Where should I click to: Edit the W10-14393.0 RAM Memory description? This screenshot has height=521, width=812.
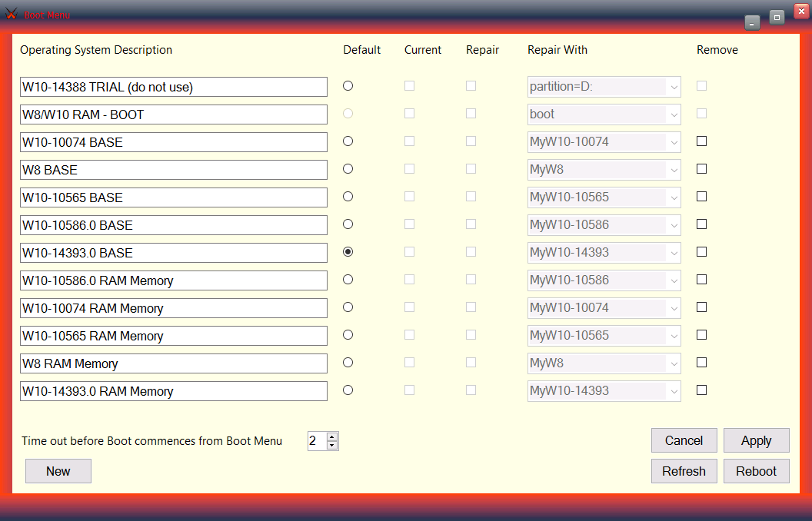pyautogui.click(x=174, y=391)
